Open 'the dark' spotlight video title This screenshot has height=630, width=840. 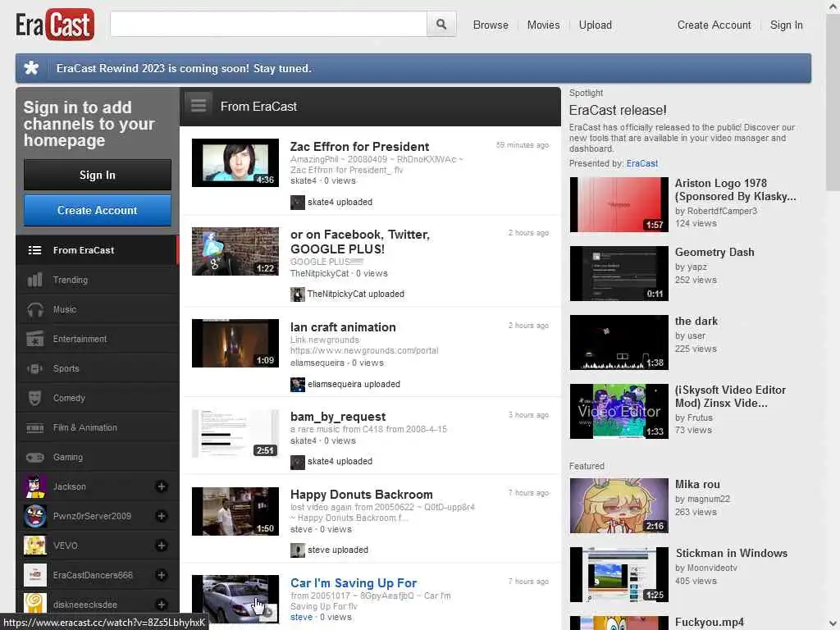[x=696, y=321]
